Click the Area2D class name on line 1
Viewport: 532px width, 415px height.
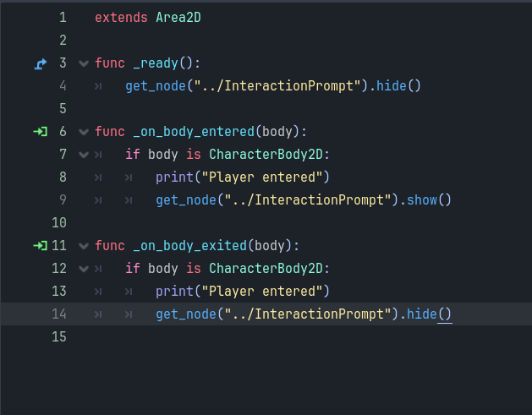click(x=178, y=18)
